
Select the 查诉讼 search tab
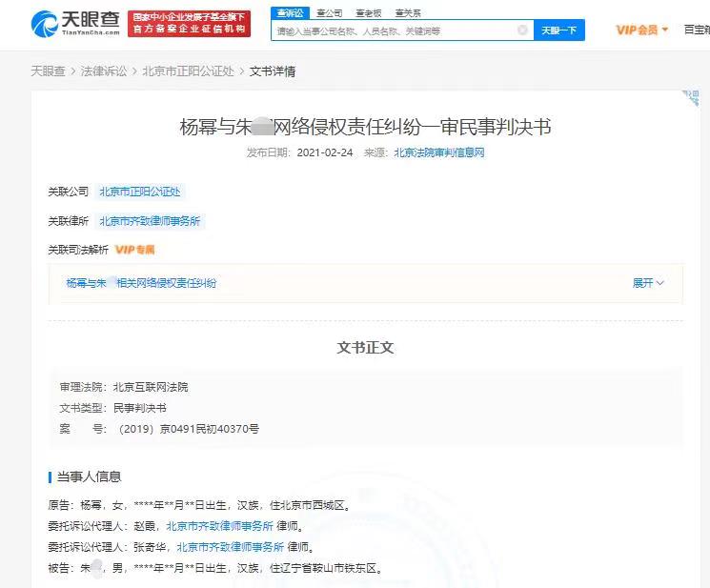pos(290,13)
